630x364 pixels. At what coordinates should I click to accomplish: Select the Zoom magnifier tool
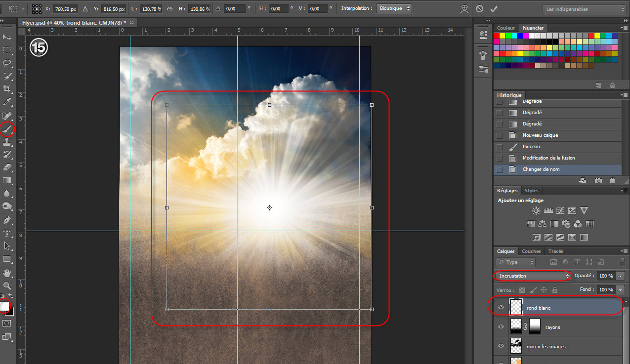click(x=7, y=285)
